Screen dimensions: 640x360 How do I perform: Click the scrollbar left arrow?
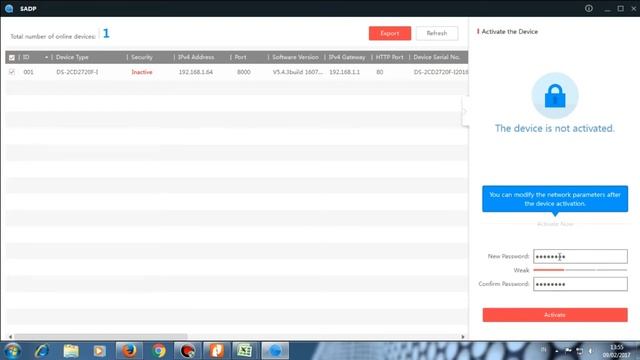click(10, 337)
